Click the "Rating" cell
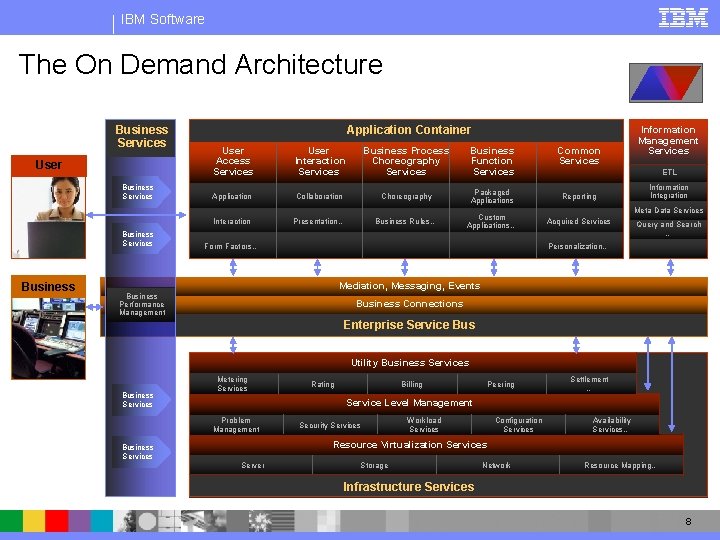 click(x=323, y=383)
